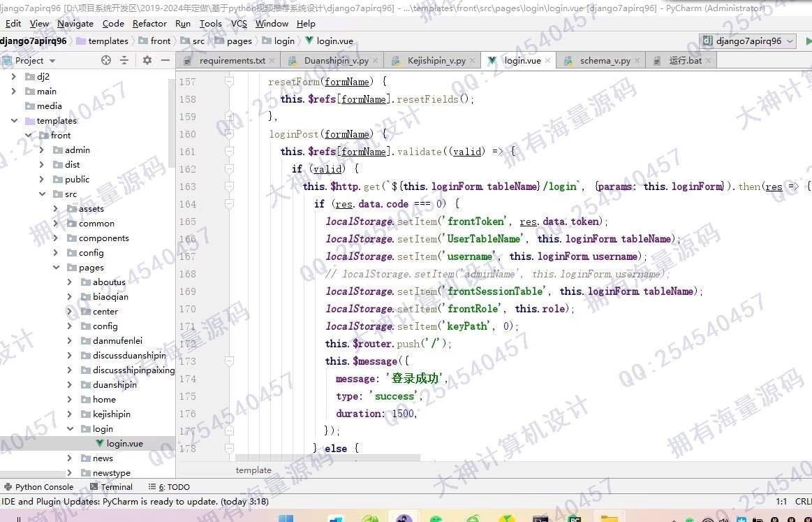Expand the components folder

pos(56,238)
